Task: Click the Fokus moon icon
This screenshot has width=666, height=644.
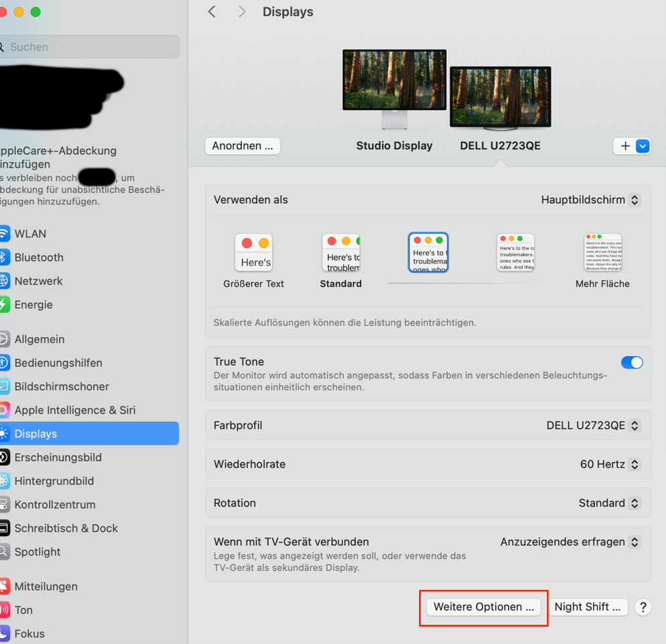Action: tap(4, 633)
